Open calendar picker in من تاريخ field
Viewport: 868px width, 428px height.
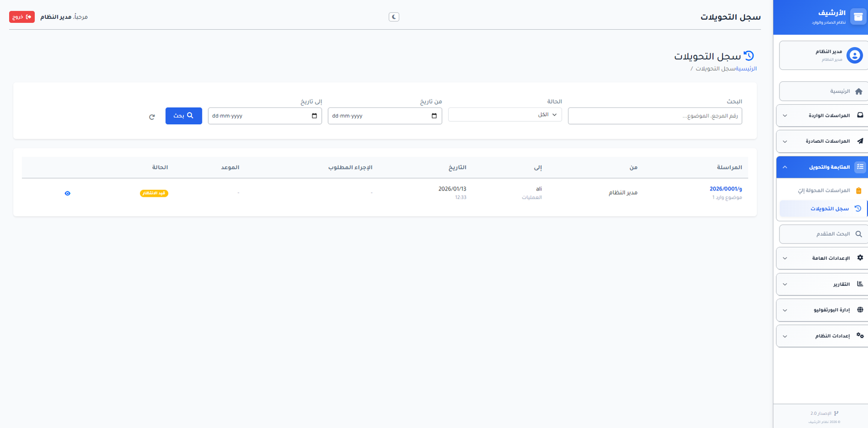point(434,116)
